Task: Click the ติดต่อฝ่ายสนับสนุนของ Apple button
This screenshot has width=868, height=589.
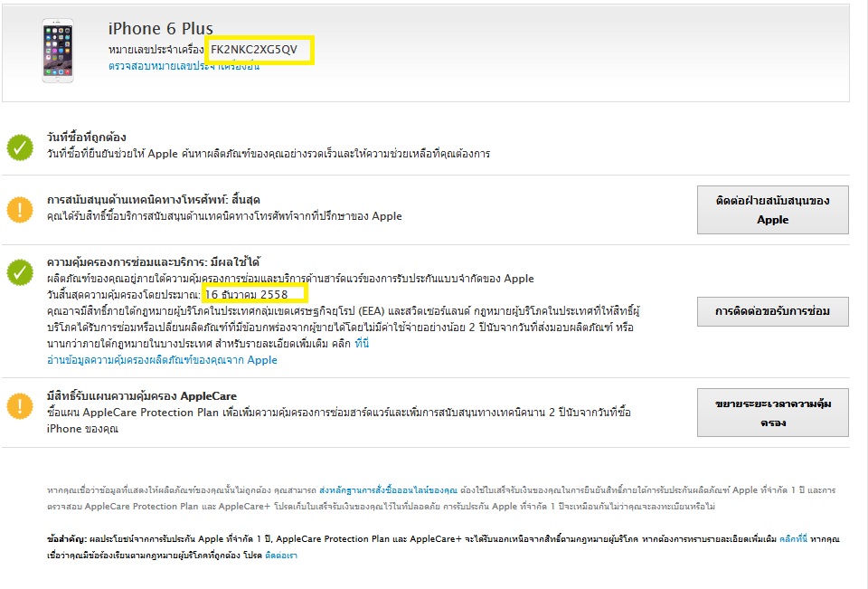Action: click(x=772, y=210)
